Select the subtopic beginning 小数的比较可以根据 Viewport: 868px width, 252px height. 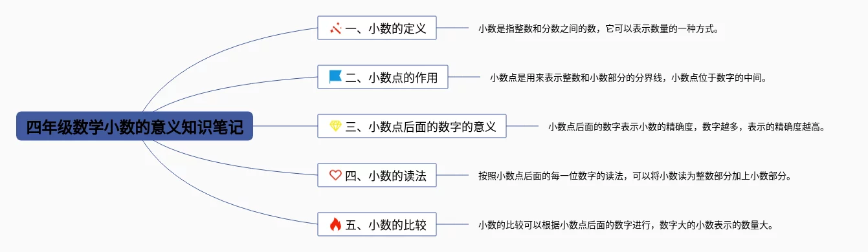pos(626,225)
